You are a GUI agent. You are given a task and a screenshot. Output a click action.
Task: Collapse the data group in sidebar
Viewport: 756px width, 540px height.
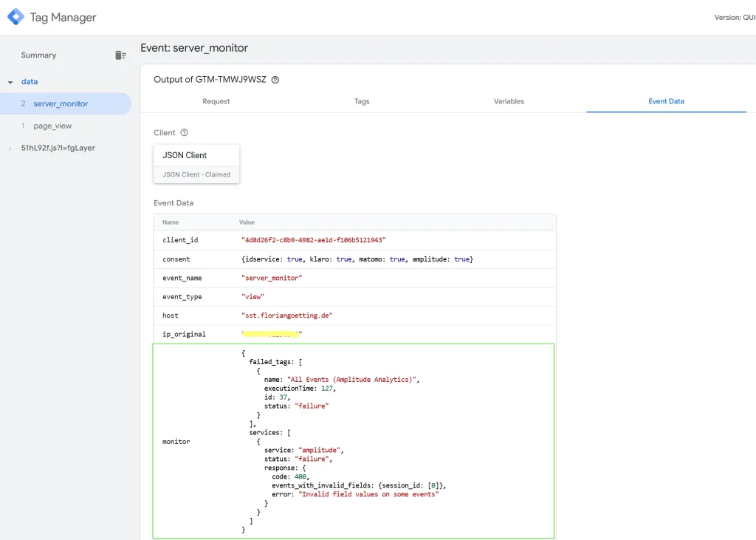(10, 82)
